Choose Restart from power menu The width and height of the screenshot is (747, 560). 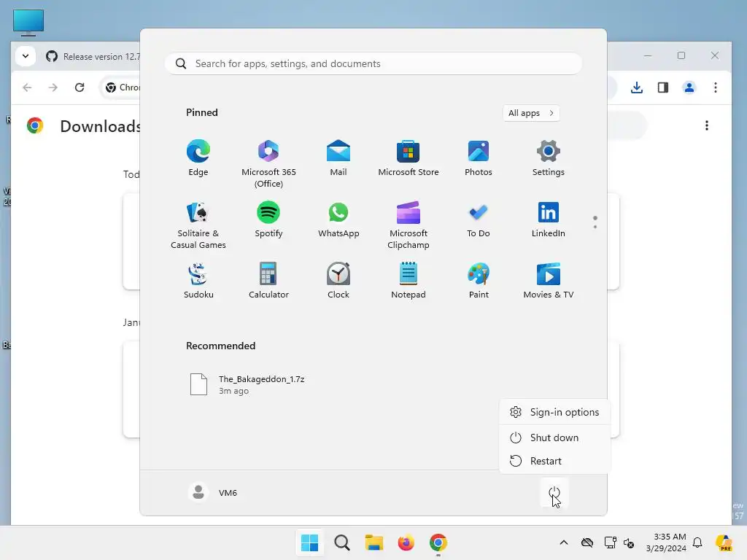(554, 461)
